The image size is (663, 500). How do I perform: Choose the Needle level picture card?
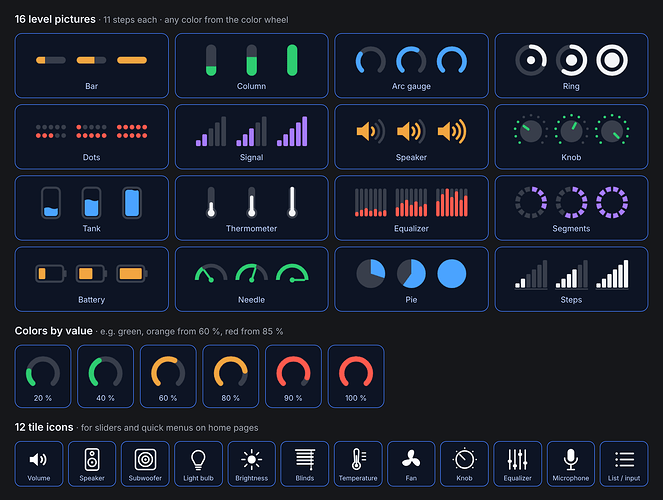click(x=252, y=279)
